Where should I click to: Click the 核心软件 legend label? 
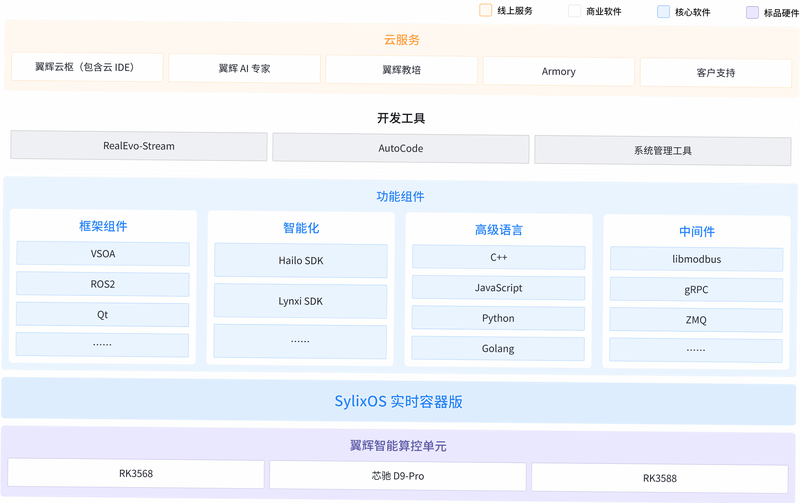(x=692, y=12)
